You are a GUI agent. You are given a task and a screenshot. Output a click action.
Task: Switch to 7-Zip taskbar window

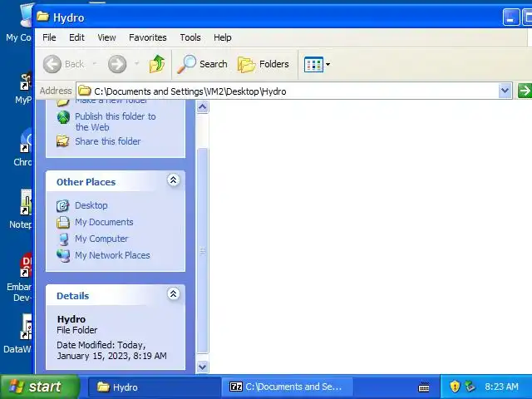288,387
